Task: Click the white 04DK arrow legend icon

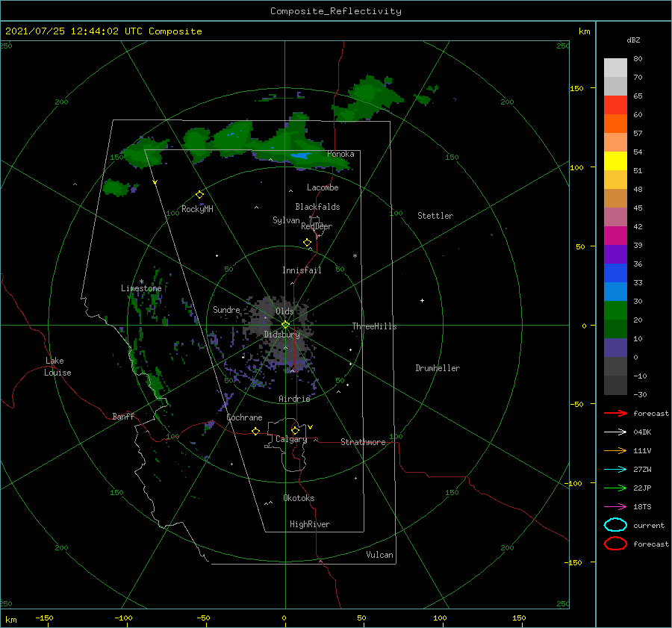Action: pos(615,432)
